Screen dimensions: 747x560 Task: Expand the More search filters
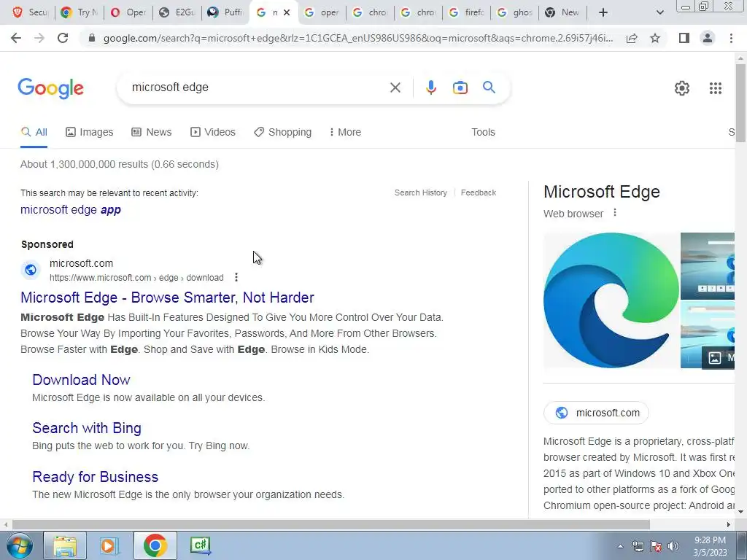click(x=345, y=132)
